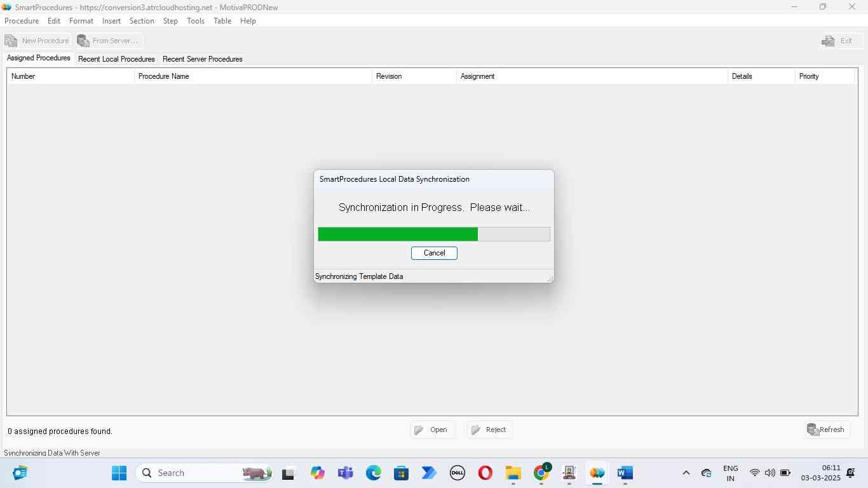
Task: Click "0 assigned procedures found." text
Action: 60,431
